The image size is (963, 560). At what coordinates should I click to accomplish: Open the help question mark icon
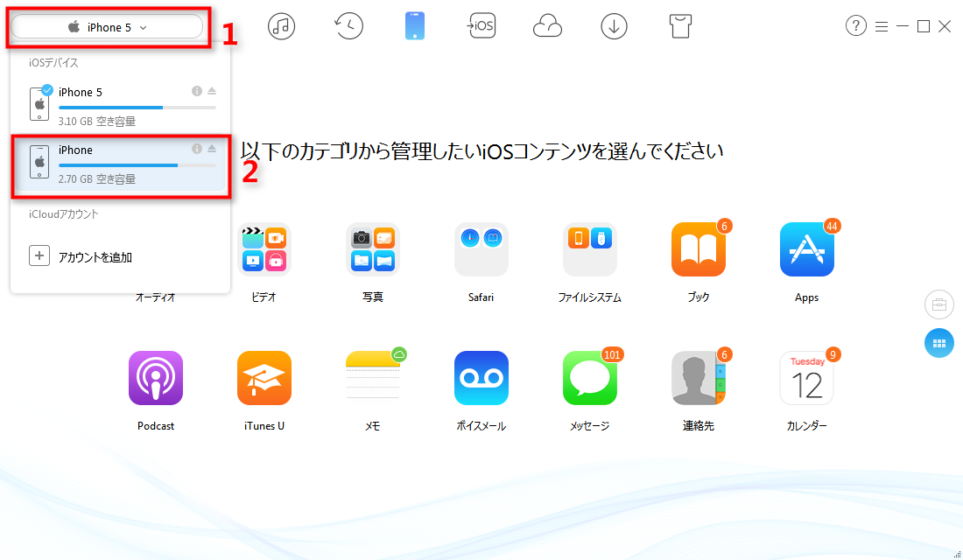click(x=856, y=26)
